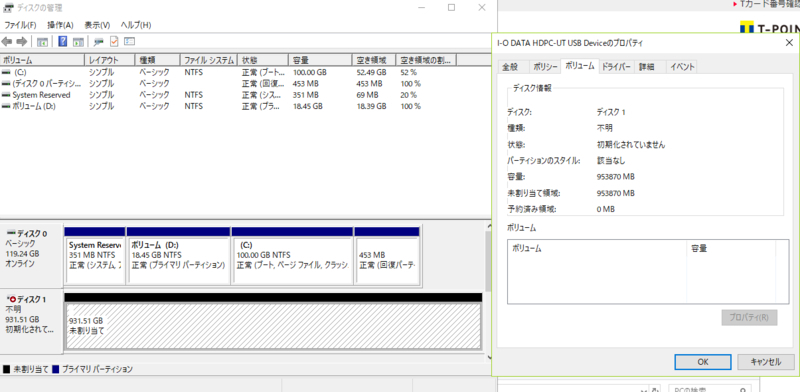Open Tカード番号確認 link in browser
Image resolution: width=800 pixels, height=392 pixels.
[x=769, y=4]
